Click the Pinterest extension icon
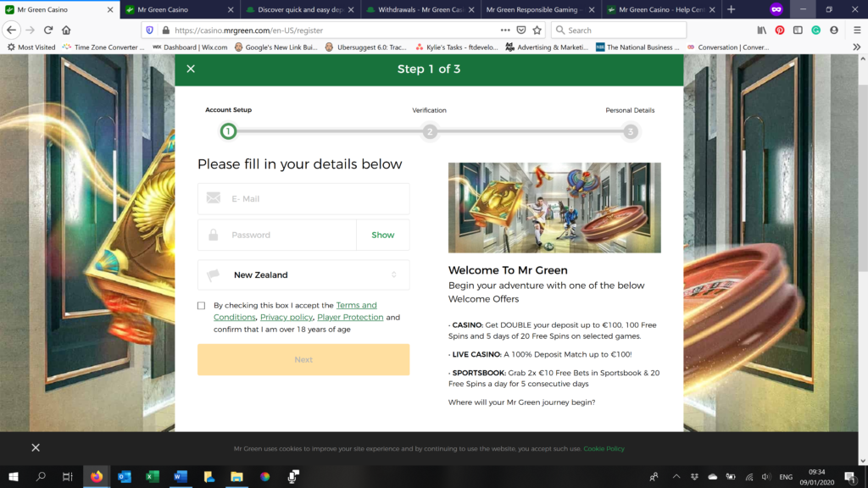Viewport: 868px width, 488px height. click(x=780, y=30)
